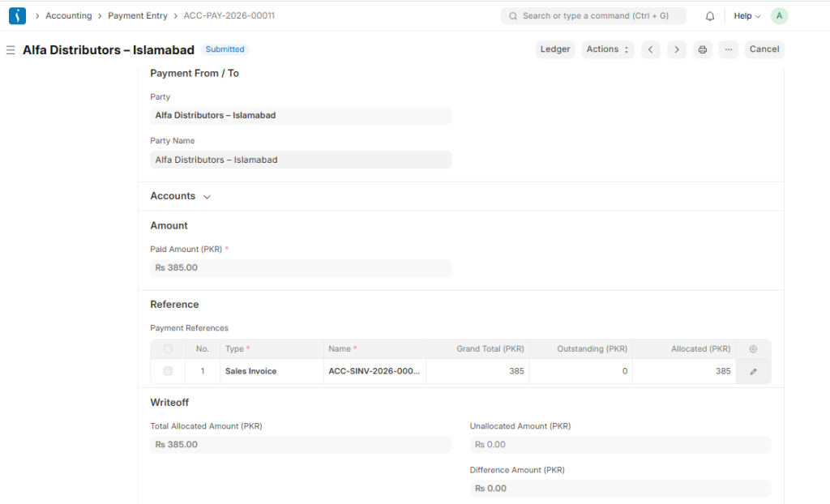Select all rows in Payment References

click(169, 348)
